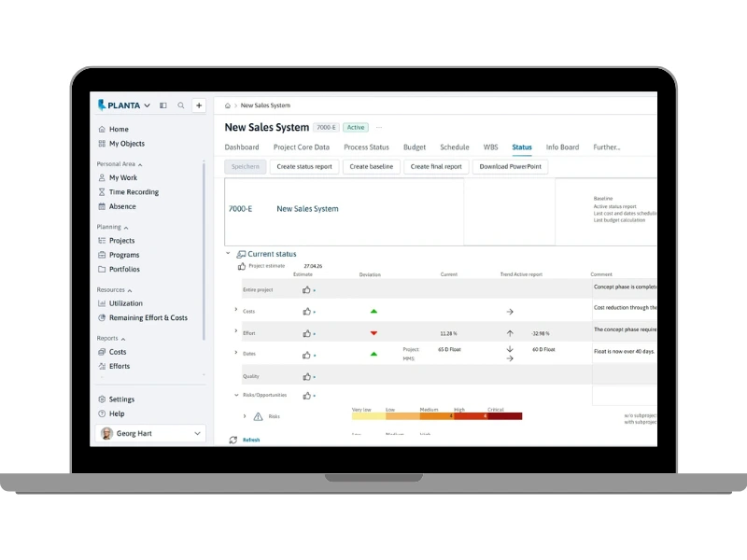Open the more options ellipsis
The width and height of the screenshot is (747, 560).
pos(379,127)
